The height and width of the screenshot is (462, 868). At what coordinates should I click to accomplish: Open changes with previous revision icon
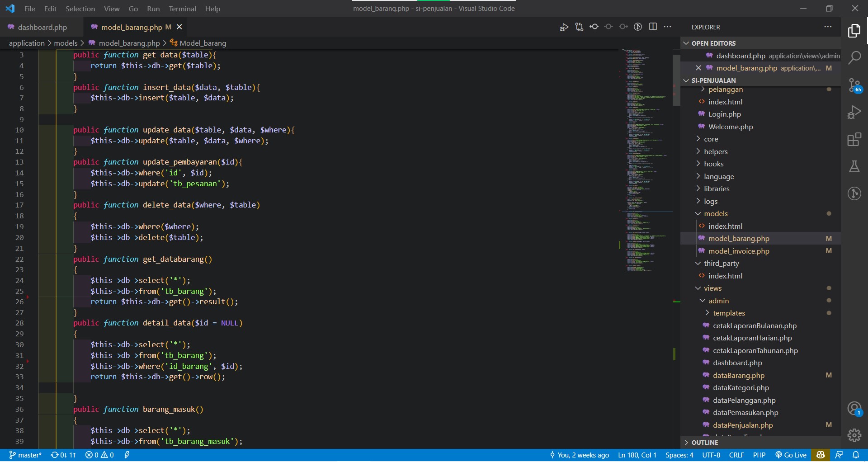click(x=594, y=27)
